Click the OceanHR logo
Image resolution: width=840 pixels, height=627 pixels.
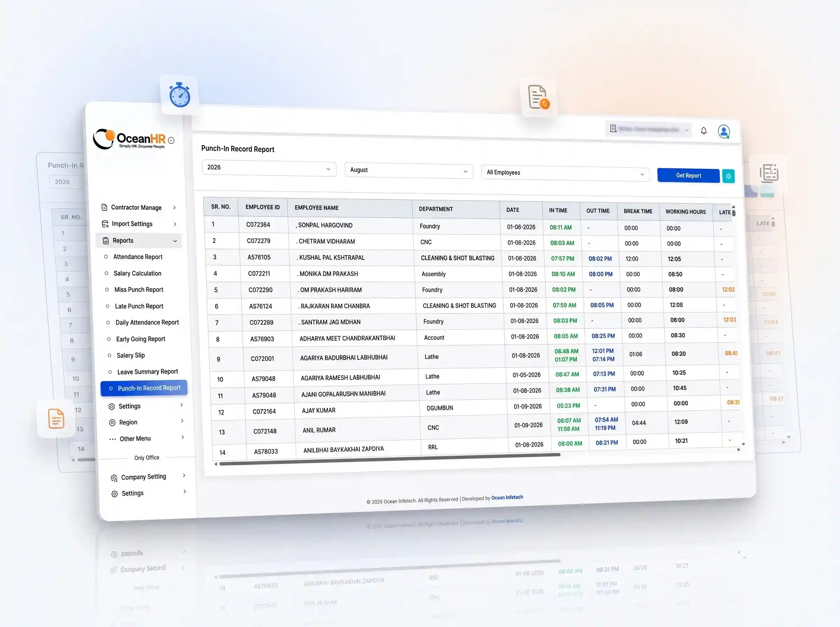(129, 140)
